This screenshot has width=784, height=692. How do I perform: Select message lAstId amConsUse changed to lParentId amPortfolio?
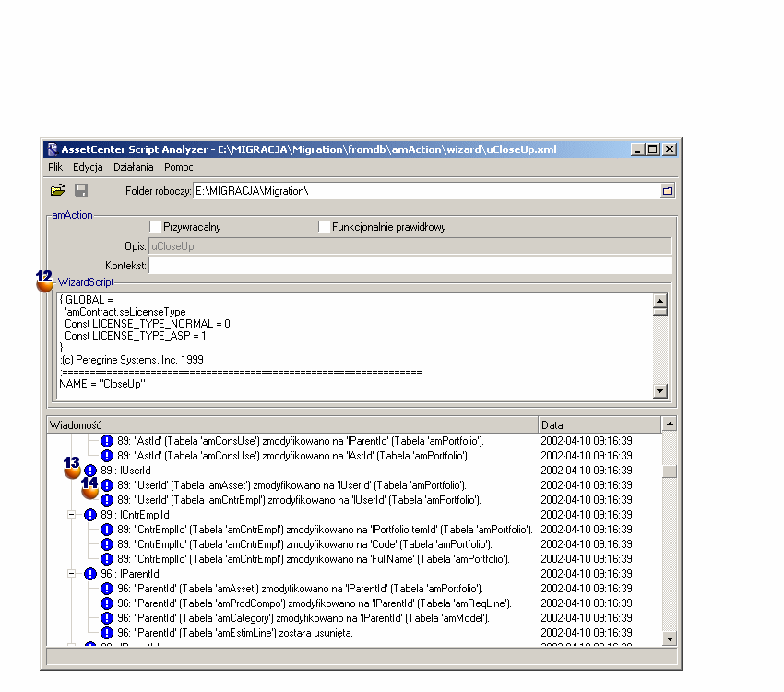click(x=301, y=441)
